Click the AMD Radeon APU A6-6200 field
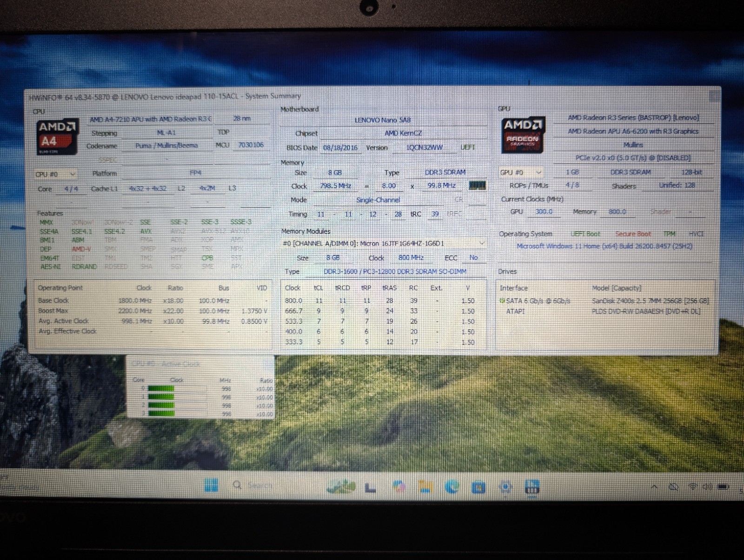 (x=633, y=131)
